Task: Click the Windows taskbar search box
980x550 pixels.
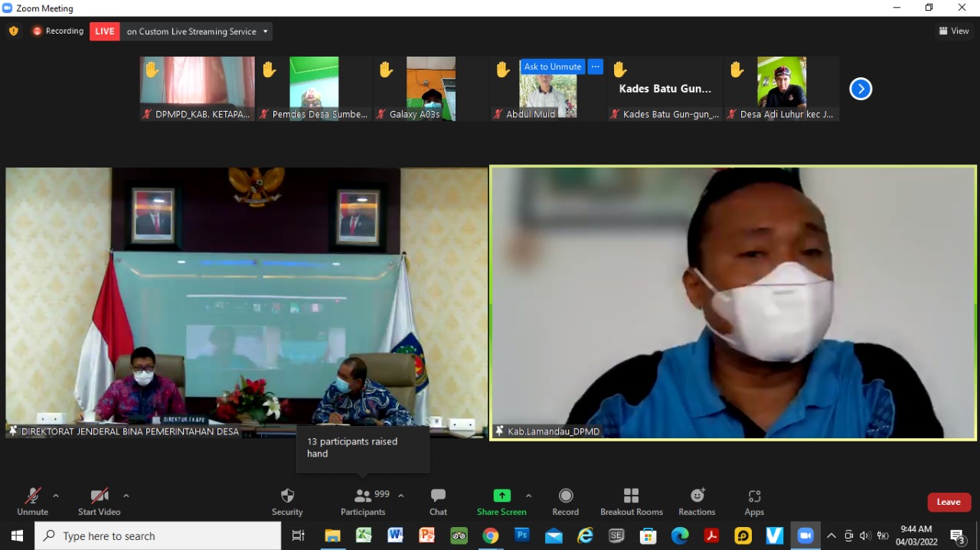Action: (x=158, y=536)
